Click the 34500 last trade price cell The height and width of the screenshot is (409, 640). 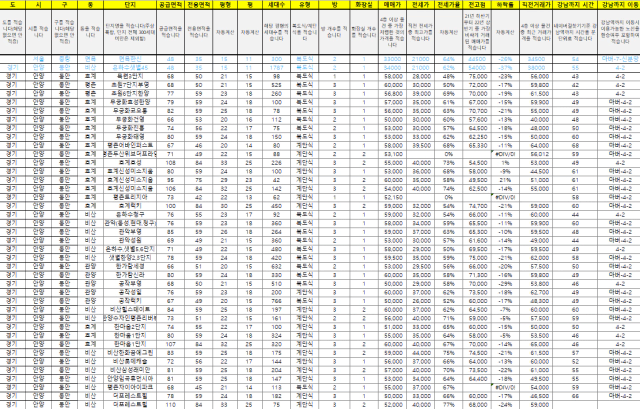coord(536,59)
